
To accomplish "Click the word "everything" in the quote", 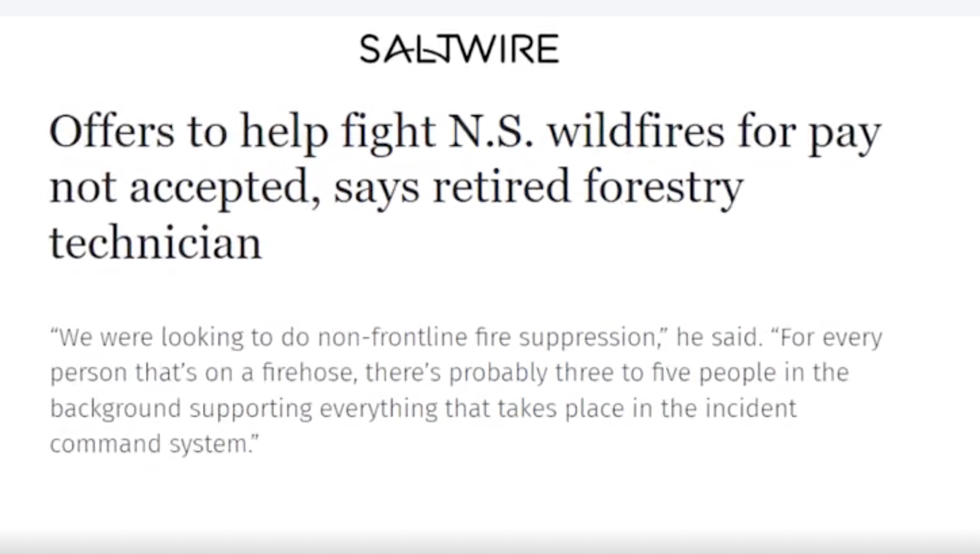I will (378, 408).
